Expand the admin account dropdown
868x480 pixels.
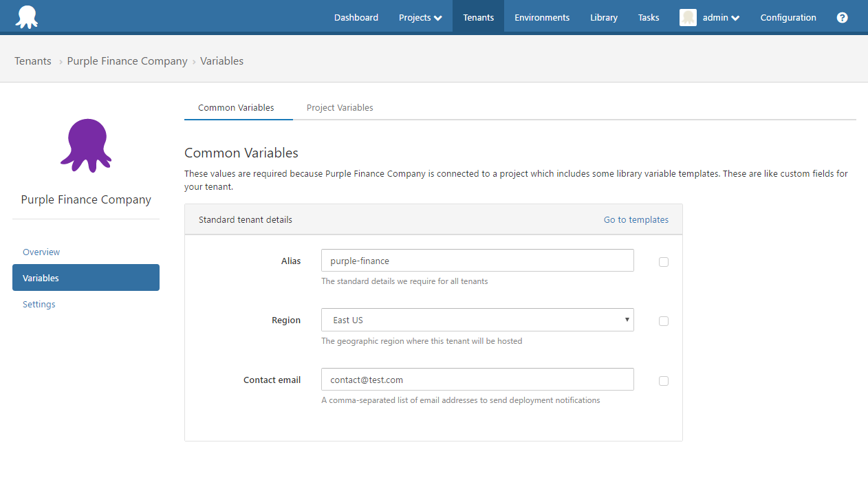715,17
